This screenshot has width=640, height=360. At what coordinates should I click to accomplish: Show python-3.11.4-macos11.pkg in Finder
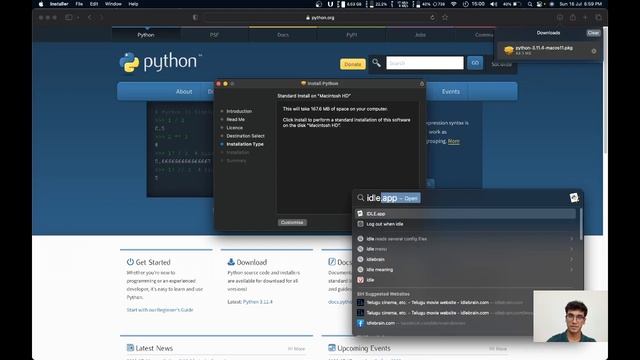[594, 51]
